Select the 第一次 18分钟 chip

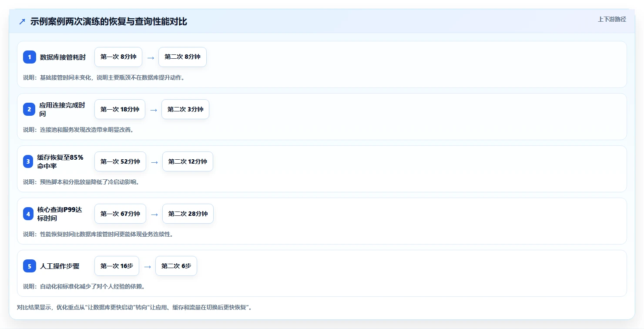120,109
